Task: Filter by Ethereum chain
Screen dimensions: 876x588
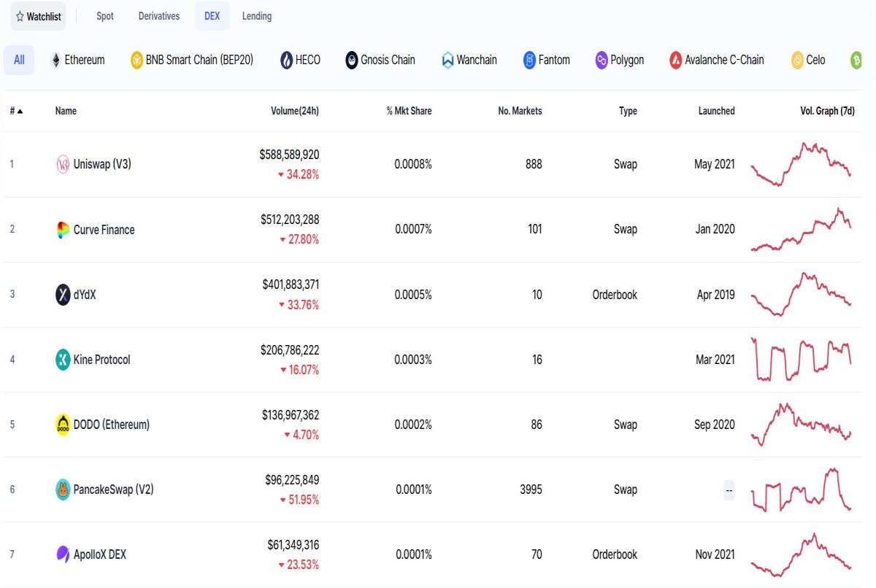Action: (77, 60)
